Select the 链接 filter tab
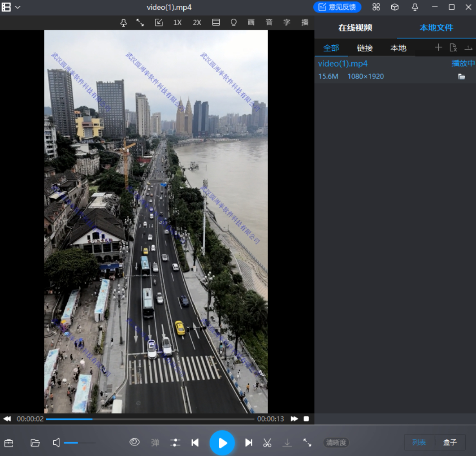 [365, 48]
